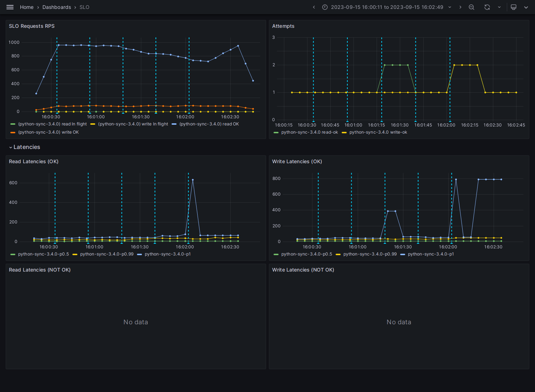Click the 16:02:45 label on Attempts axis

[516, 125]
